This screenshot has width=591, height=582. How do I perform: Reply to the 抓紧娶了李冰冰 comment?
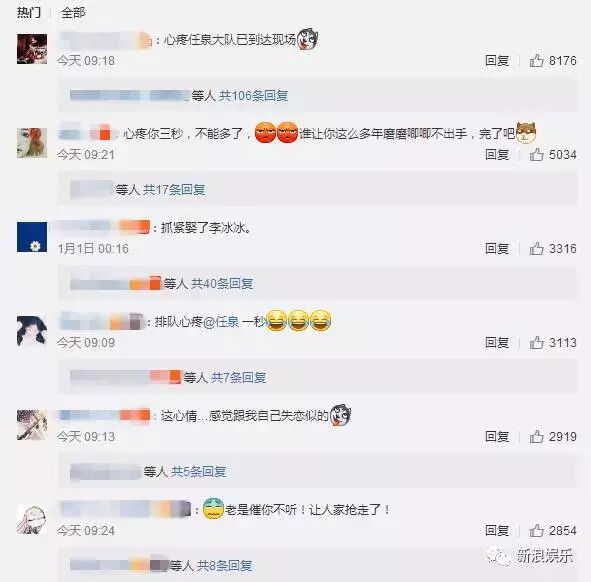pos(497,248)
